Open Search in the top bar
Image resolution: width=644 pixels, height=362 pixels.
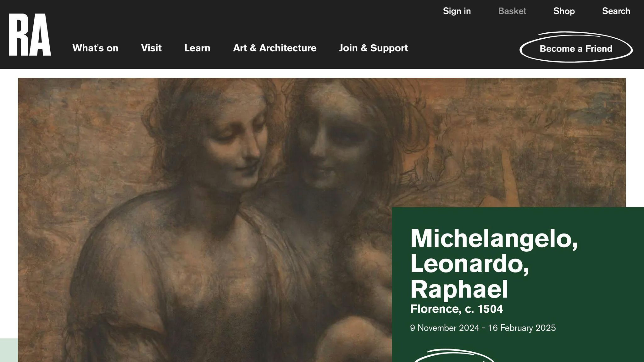pos(616,11)
